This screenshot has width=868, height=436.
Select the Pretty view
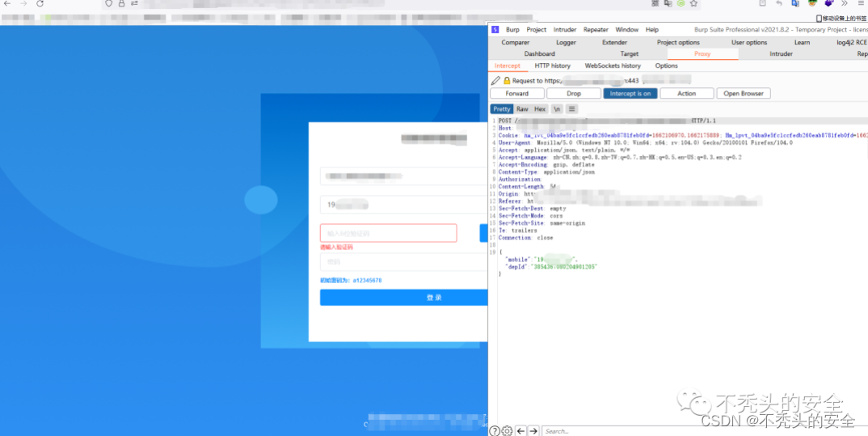point(502,109)
